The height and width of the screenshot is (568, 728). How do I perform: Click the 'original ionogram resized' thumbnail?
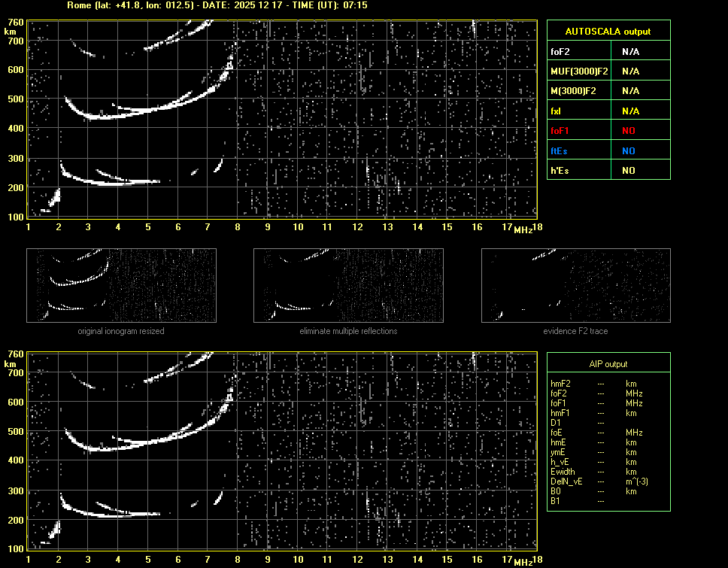pyautogui.click(x=121, y=286)
